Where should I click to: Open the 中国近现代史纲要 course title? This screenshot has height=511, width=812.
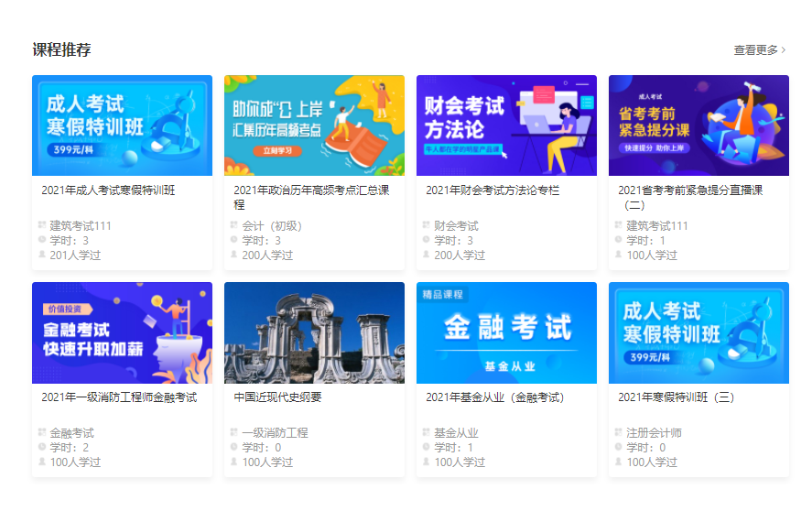point(277,397)
